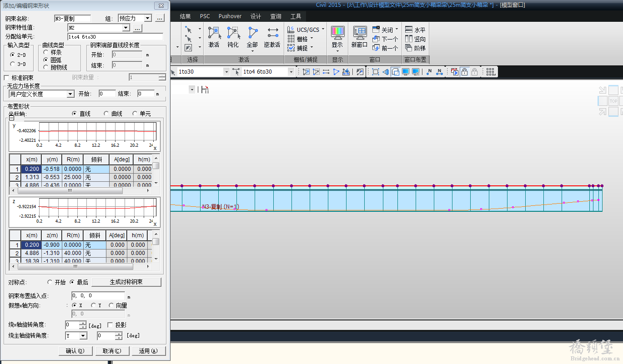
Task: Open the 组 预应力 dropdown
Action: (148, 18)
